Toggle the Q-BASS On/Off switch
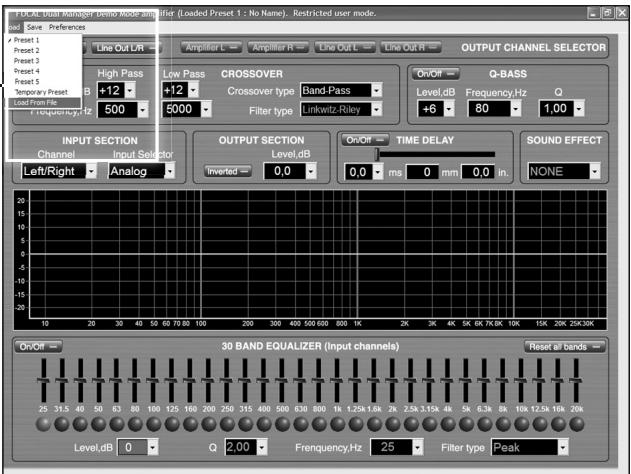Screen dimensions: 631x474 pyautogui.click(x=435, y=74)
